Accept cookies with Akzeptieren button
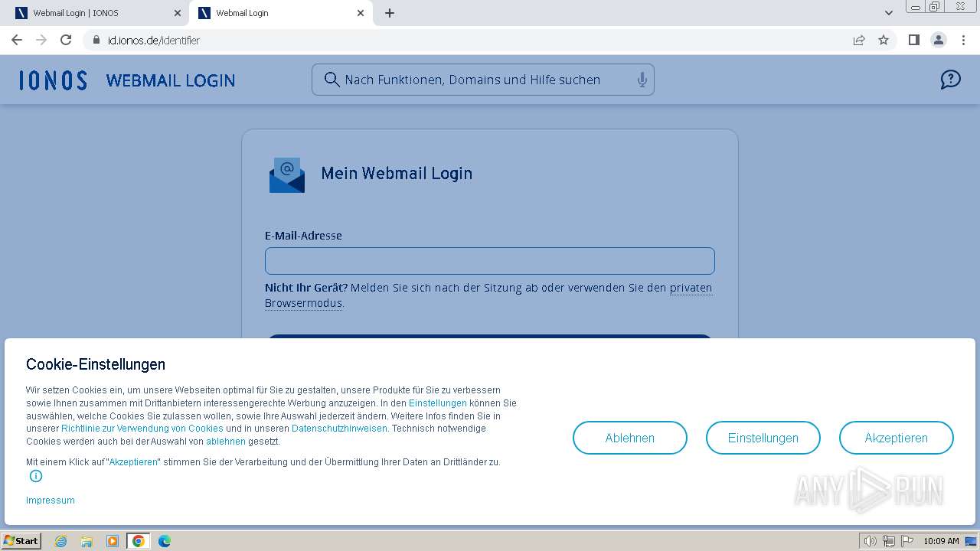Viewport: 980px width, 551px height. (897, 438)
